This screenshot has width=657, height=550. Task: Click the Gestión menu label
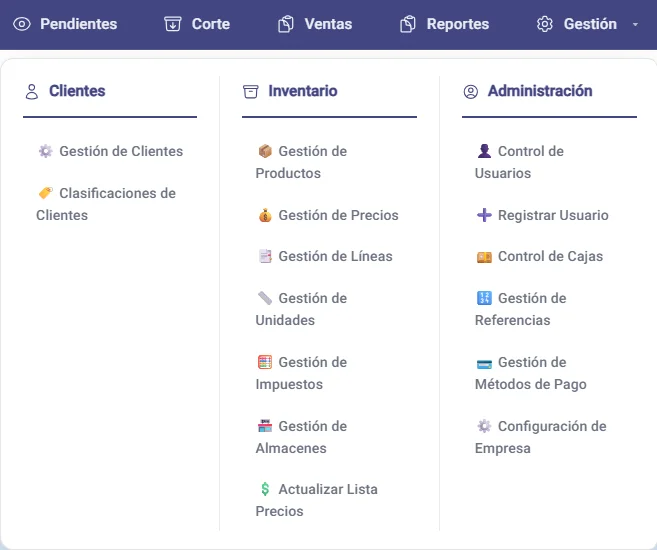point(590,24)
